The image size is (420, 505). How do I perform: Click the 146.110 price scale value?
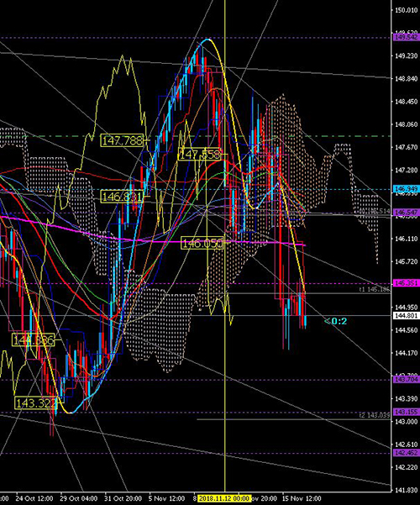click(x=407, y=239)
